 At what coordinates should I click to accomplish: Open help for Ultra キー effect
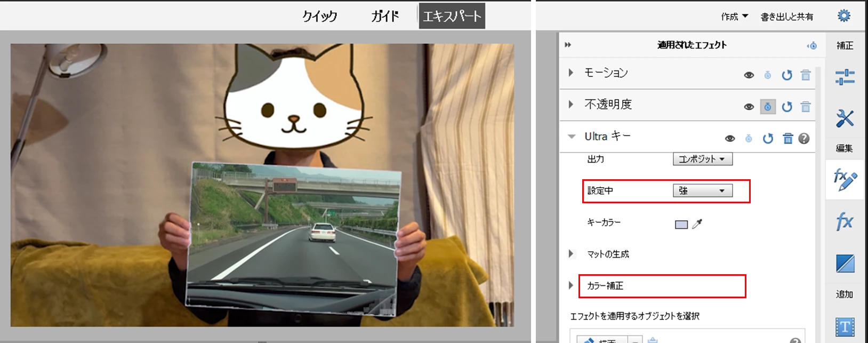804,139
